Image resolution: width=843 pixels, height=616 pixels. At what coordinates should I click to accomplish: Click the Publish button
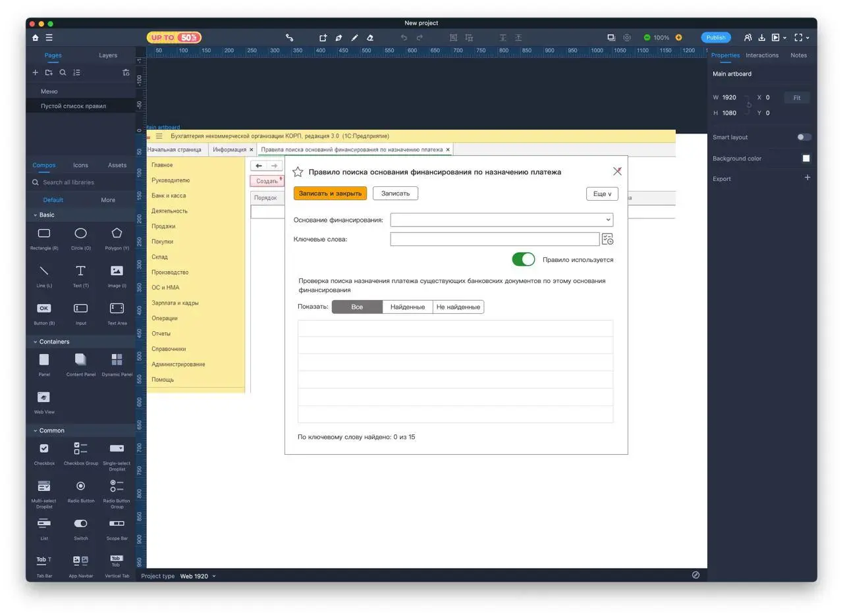pos(716,38)
